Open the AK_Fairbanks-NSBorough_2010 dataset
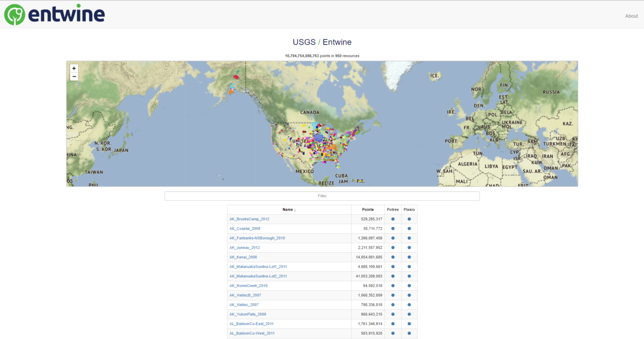The height and width of the screenshot is (339, 644). (x=256, y=238)
